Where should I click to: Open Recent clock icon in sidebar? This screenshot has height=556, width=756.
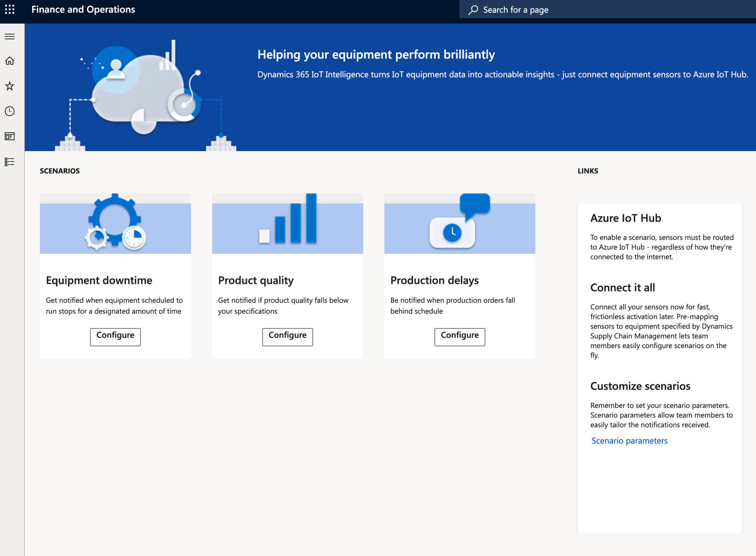10,111
